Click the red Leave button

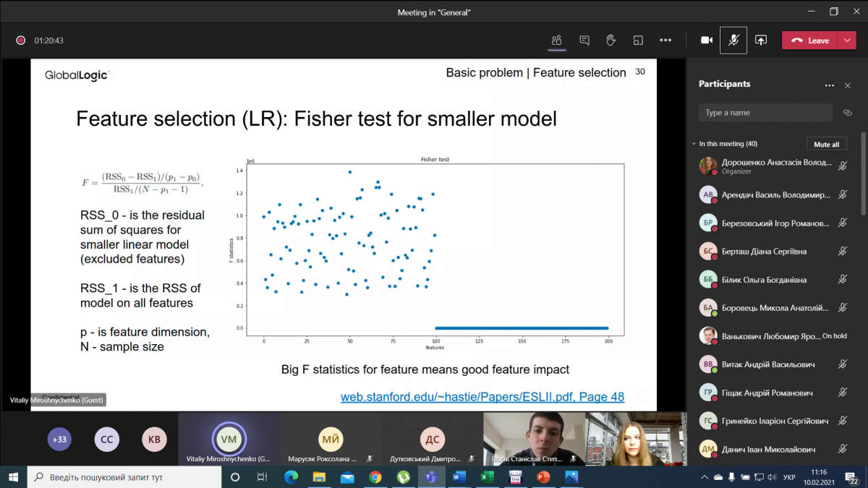click(x=810, y=40)
